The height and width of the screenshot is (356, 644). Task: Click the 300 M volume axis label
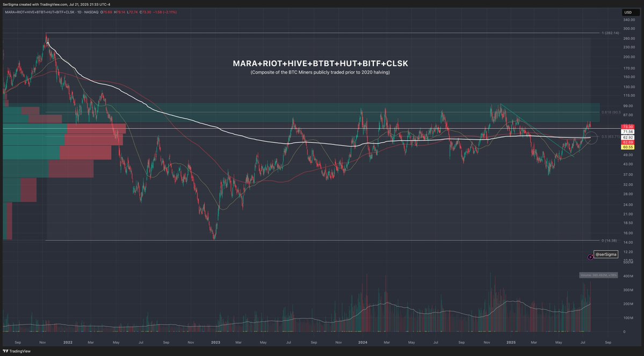point(628,290)
